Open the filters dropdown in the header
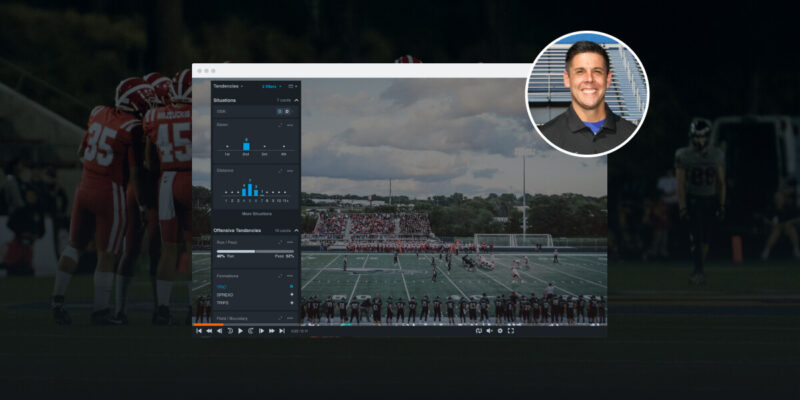The image size is (800, 400). (x=272, y=86)
